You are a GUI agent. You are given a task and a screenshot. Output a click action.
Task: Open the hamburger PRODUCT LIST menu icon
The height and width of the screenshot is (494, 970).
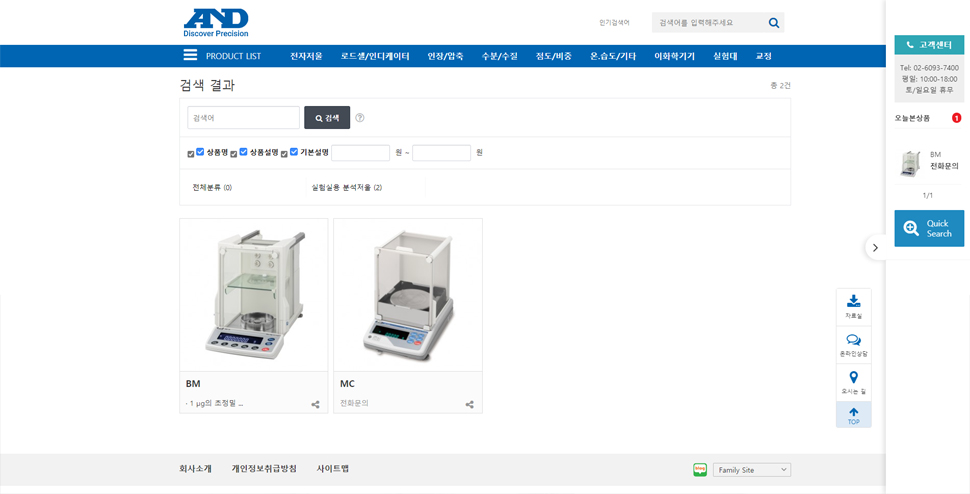point(191,55)
